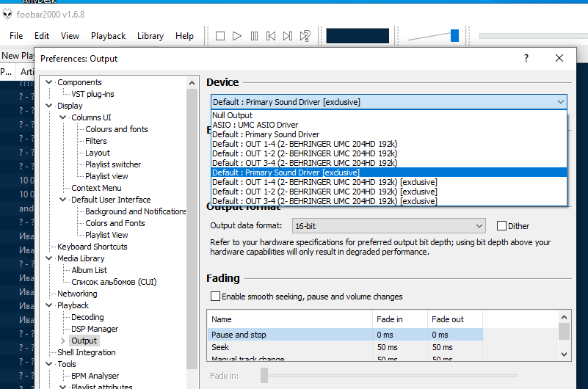Screen dimensions: 588x389
Task: Click the foobar2000 alien logo icon
Action: 8,14
